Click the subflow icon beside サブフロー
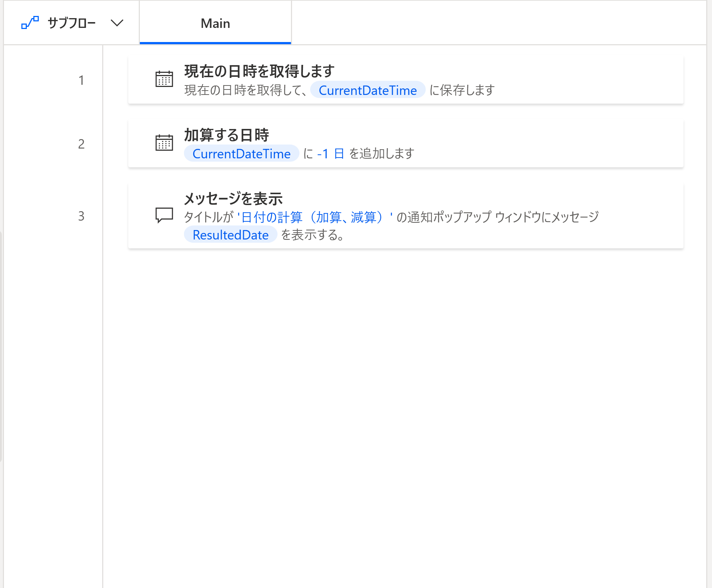The image size is (712, 588). point(30,23)
